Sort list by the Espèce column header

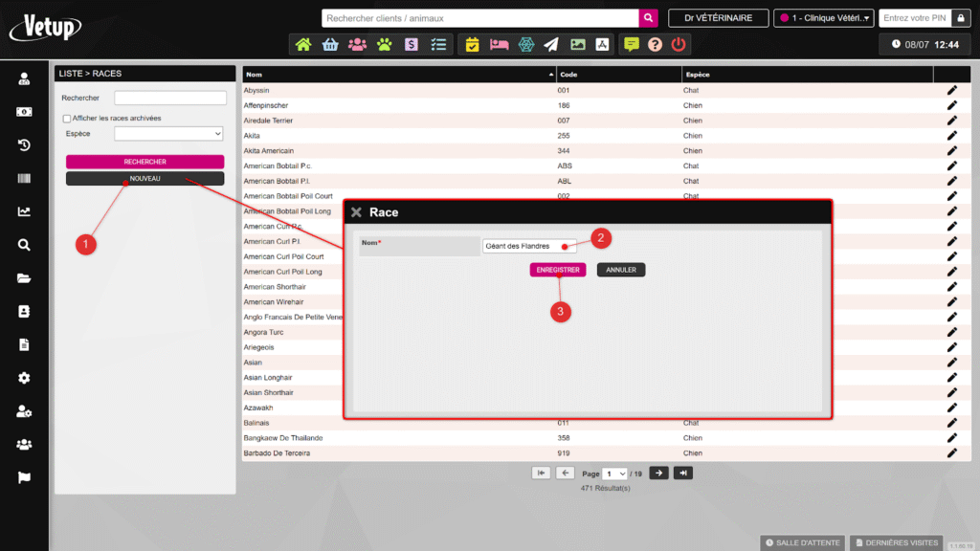click(806, 74)
